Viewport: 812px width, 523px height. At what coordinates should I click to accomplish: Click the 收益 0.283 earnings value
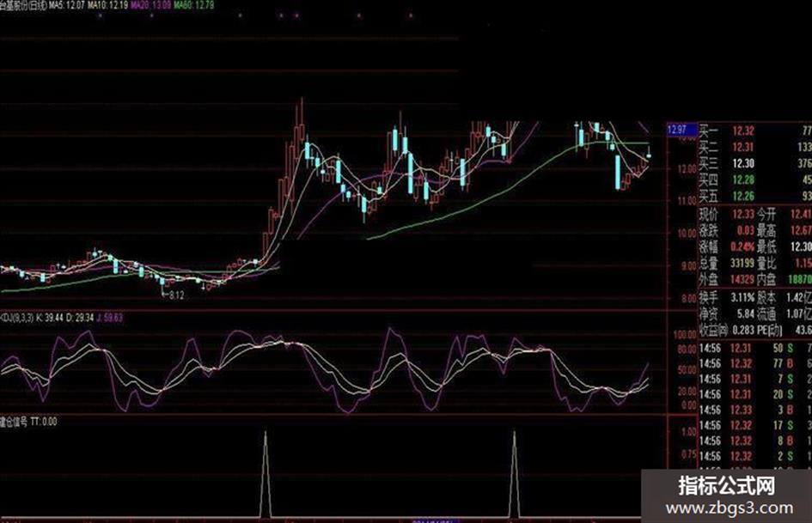point(742,330)
